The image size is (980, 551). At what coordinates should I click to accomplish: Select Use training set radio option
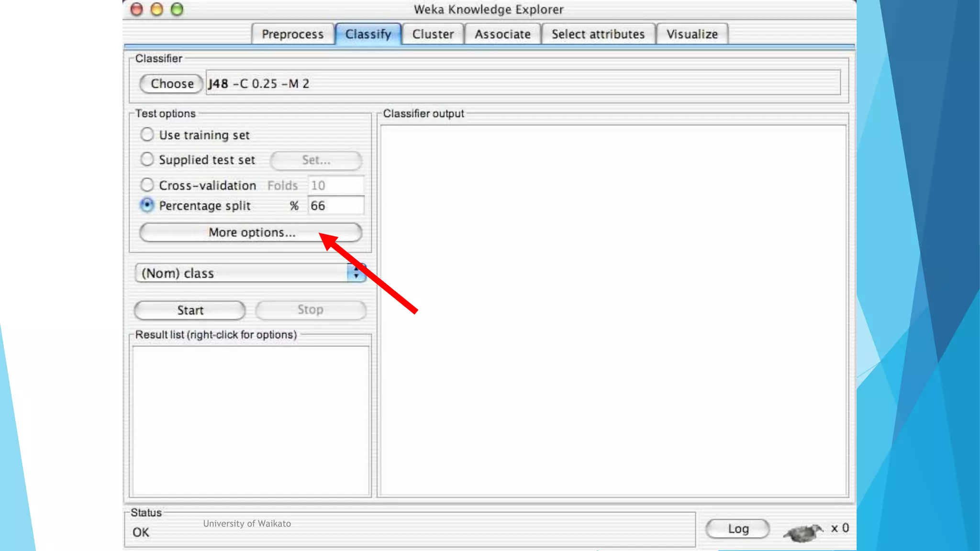click(147, 134)
